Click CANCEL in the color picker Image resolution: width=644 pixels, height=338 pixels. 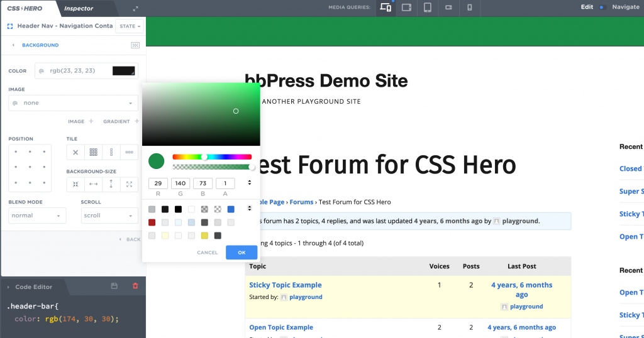click(x=208, y=253)
